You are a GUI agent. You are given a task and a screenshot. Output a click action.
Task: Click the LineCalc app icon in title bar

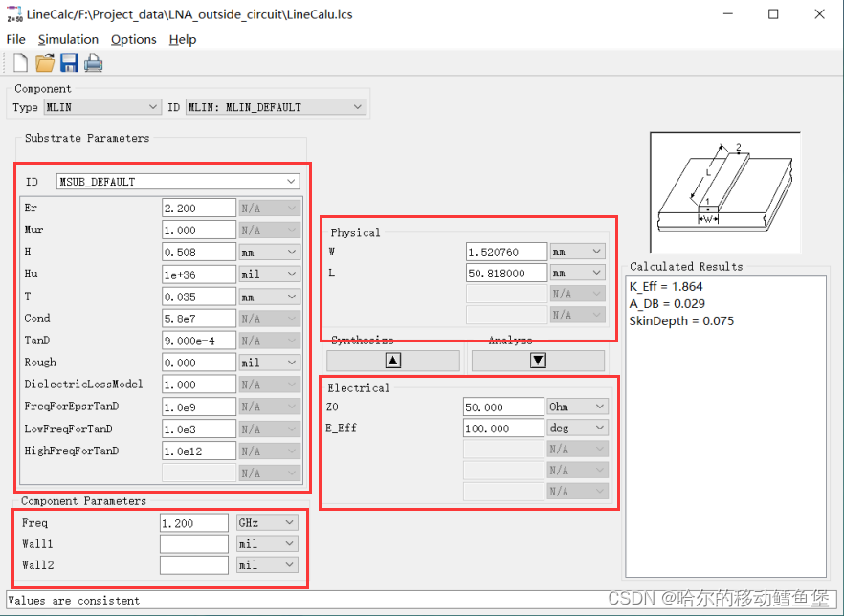coord(14,14)
